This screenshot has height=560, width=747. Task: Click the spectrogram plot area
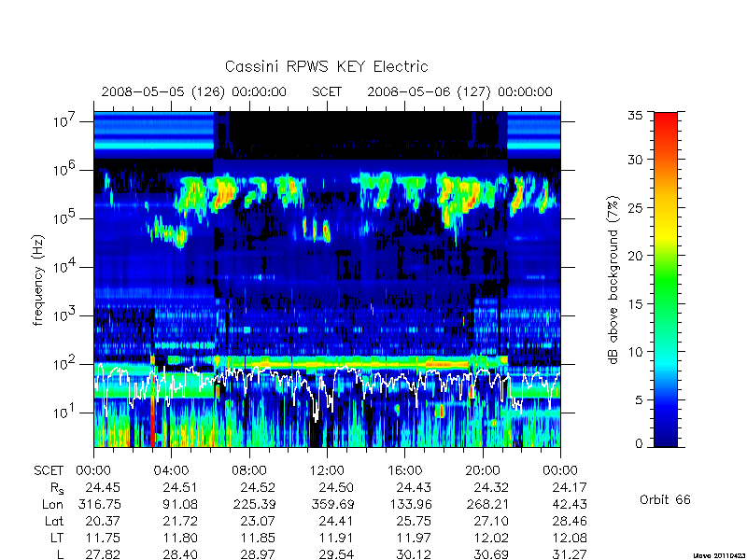tap(327, 279)
